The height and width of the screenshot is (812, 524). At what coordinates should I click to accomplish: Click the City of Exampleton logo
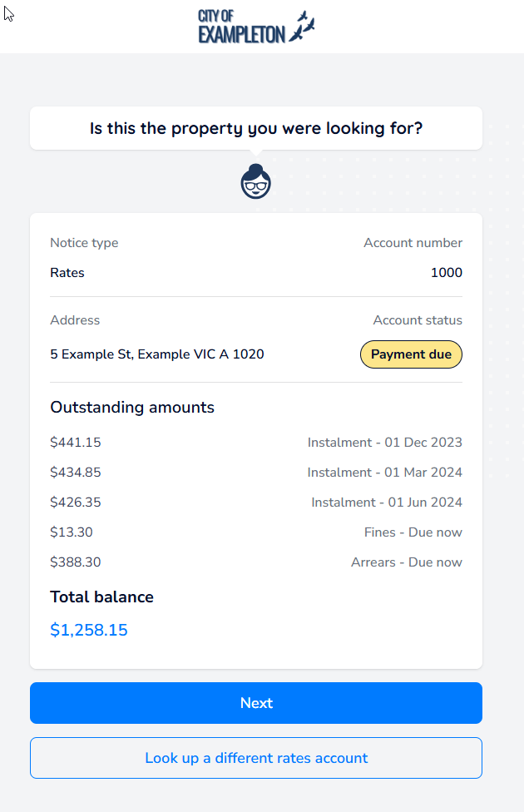click(x=256, y=27)
